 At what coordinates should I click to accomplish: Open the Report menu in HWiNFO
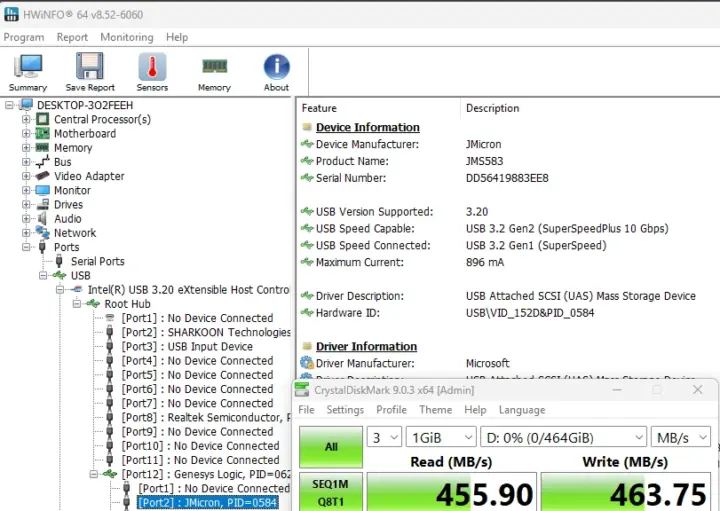click(x=72, y=37)
